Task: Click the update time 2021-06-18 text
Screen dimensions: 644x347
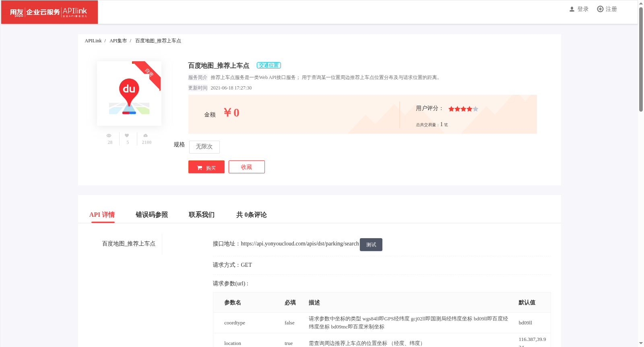Action: point(231,88)
